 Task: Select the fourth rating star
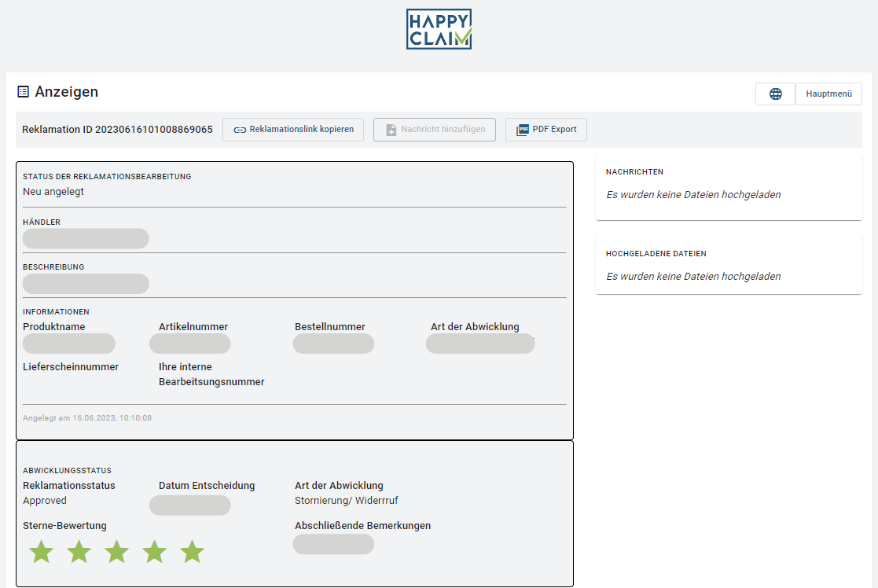(x=154, y=552)
